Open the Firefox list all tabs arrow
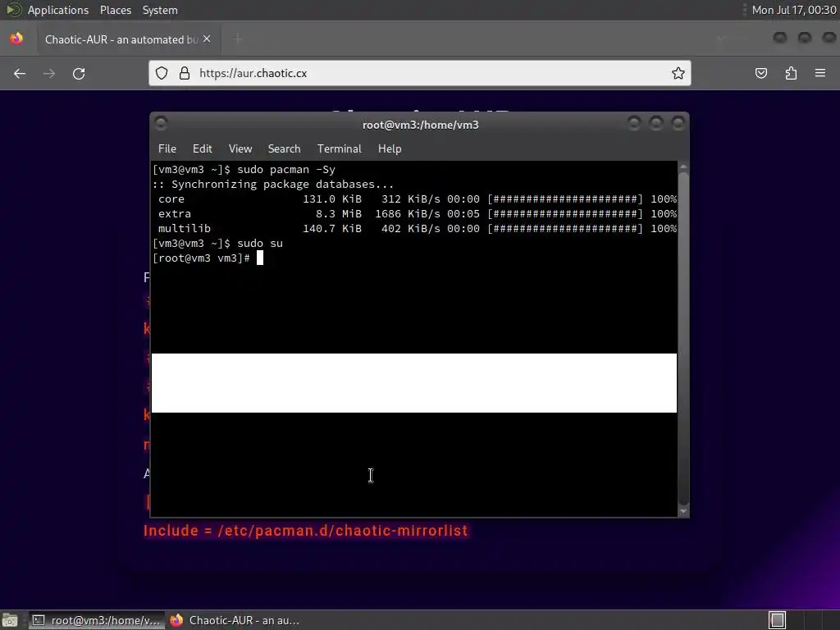The width and height of the screenshot is (840, 630). point(721,39)
